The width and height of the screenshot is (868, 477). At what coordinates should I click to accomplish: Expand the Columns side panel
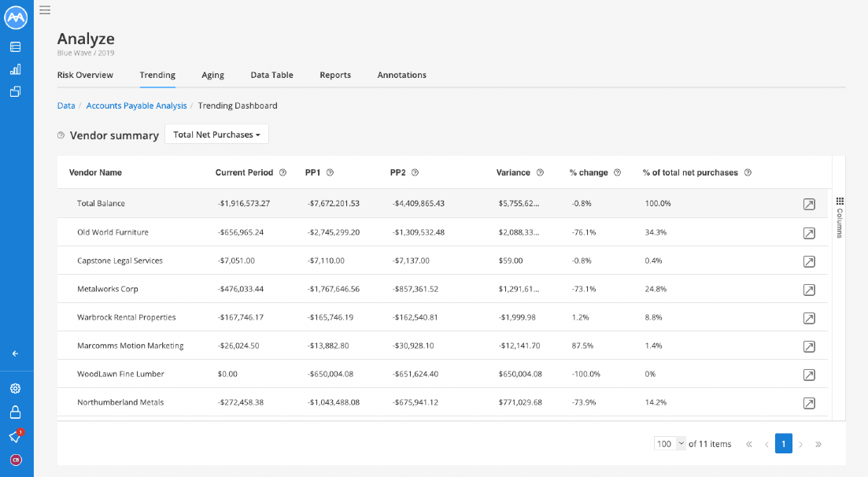coord(840,217)
